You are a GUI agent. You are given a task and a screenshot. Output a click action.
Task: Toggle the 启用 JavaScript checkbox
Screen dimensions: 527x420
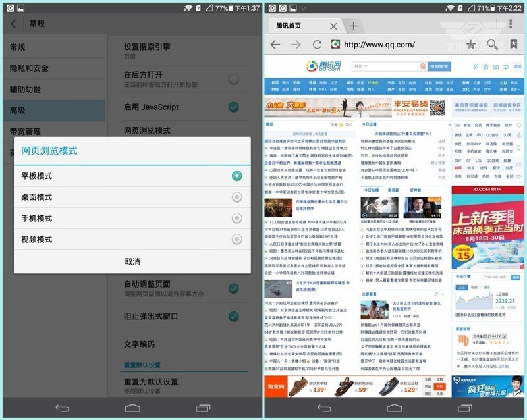(x=234, y=107)
